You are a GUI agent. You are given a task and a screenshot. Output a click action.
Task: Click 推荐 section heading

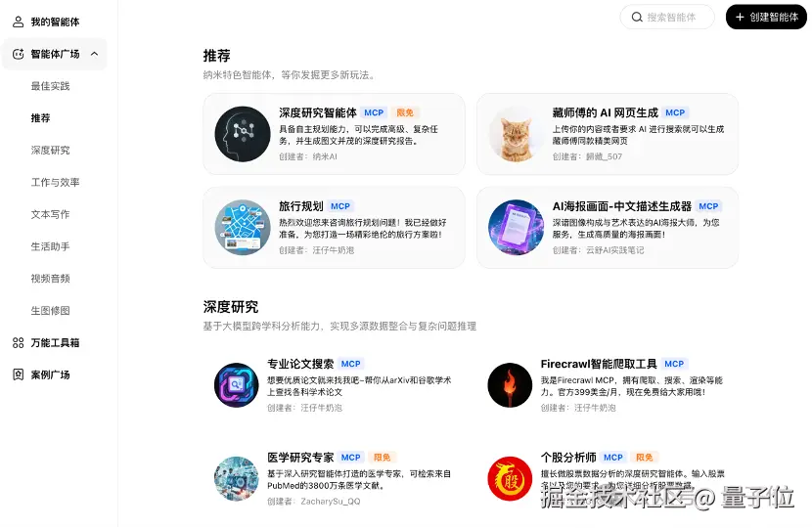click(216, 56)
